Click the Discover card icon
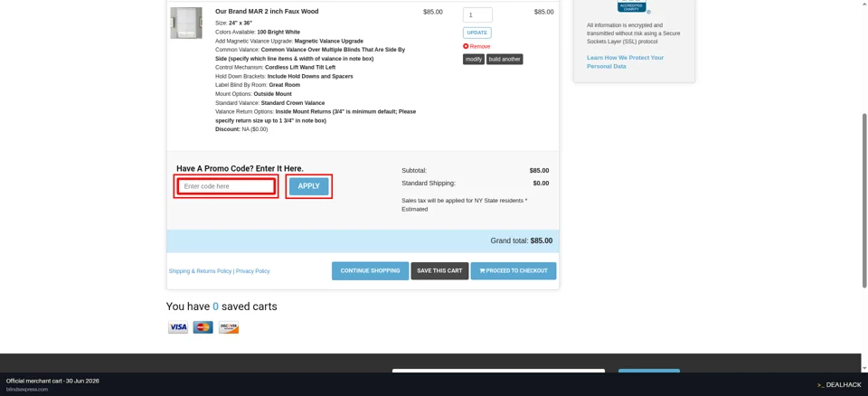 click(229, 327)
